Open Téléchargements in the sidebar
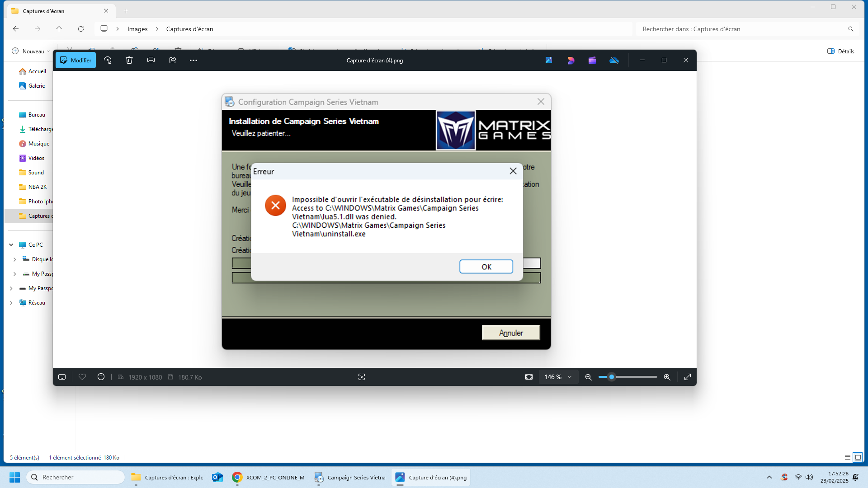This screenshot has height=488, width=868. (35, 129)
